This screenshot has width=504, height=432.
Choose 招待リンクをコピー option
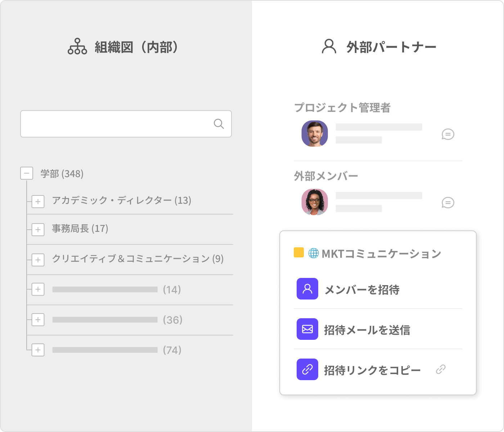click(372, 370)
